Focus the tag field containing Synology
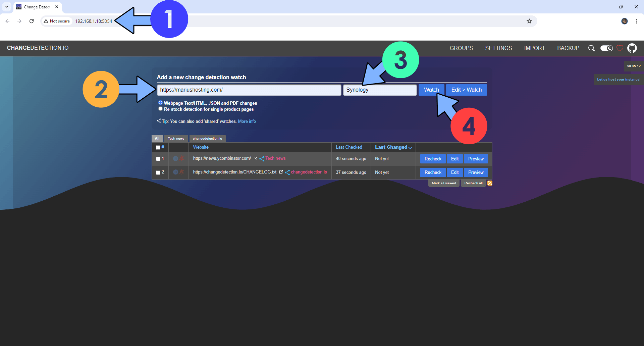644x346 pixels. [x=380, y=90]
